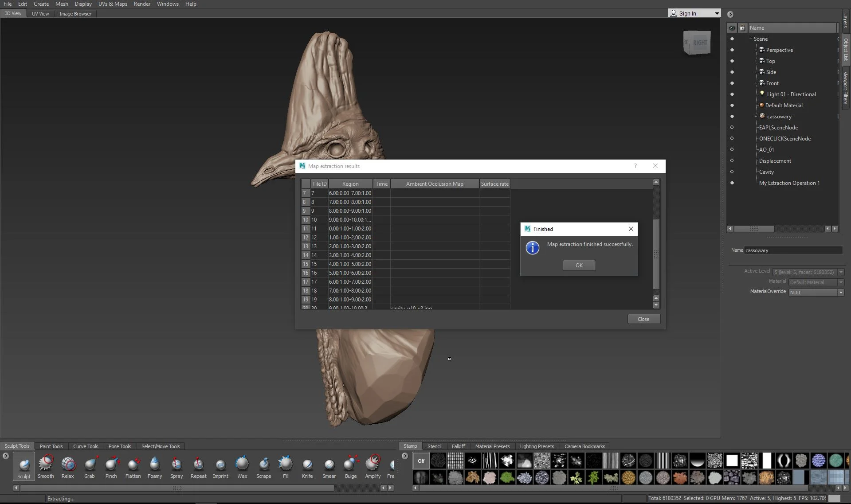Show the Displacement layer visibility dot

point(732,161)
